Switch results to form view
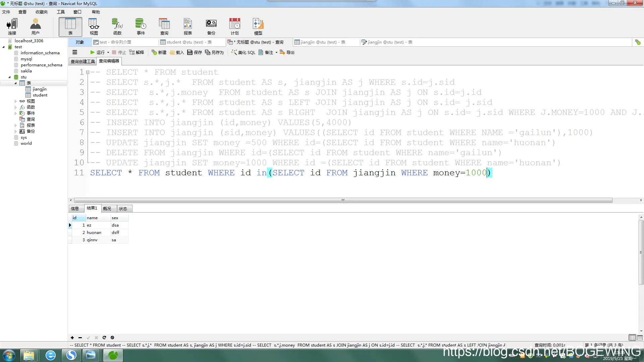 point(640,338)
